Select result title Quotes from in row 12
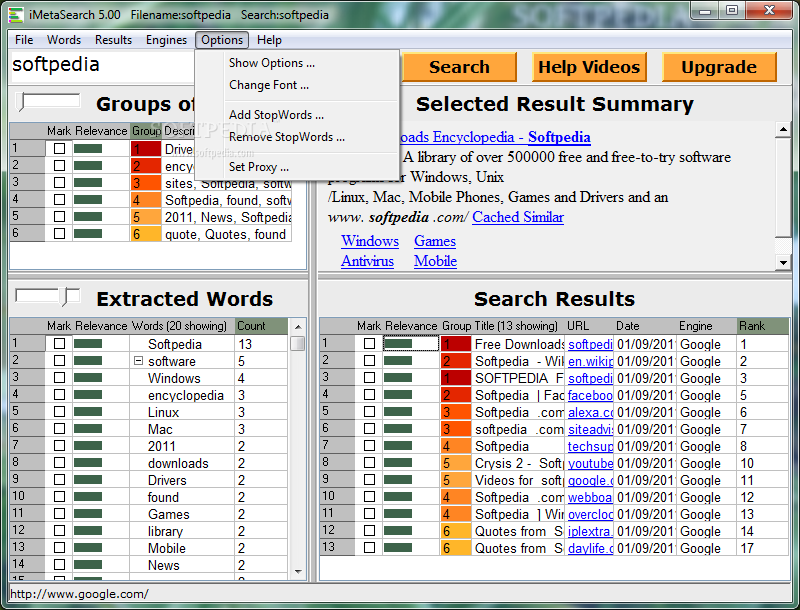The image size is (800, 610). point(518,531)
